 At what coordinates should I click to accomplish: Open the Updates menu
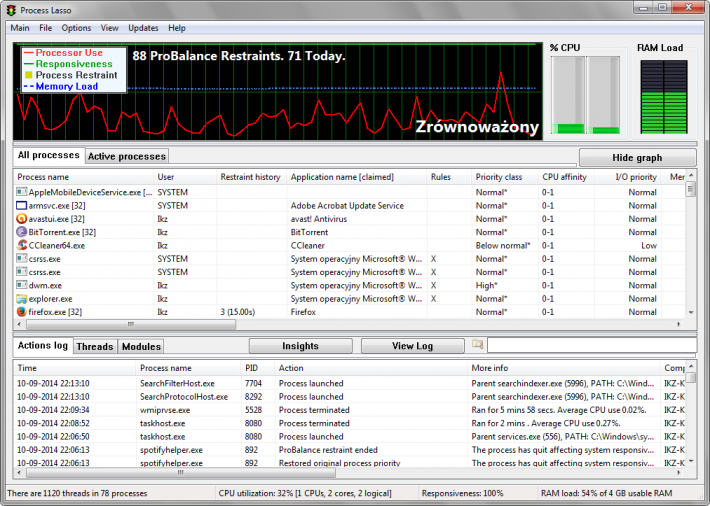point(143,28)
